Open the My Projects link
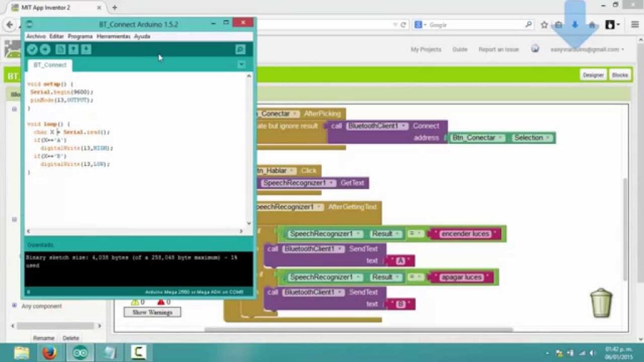The image size is (644, 362). click(x=426, y=49)
